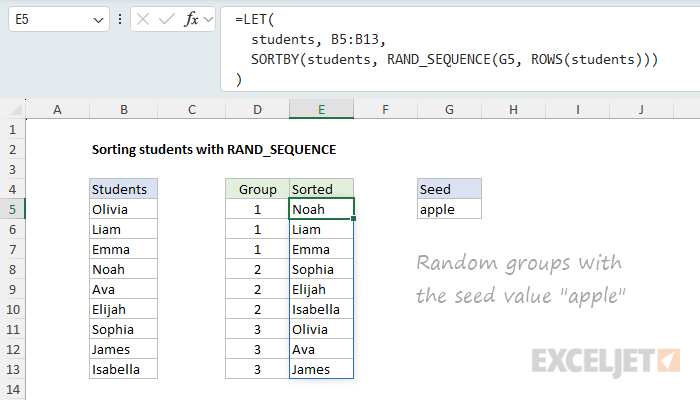Open the Name Box dropdown arrow
The width and height of the screenshot is (700, 400).
[x=98, y=20]
